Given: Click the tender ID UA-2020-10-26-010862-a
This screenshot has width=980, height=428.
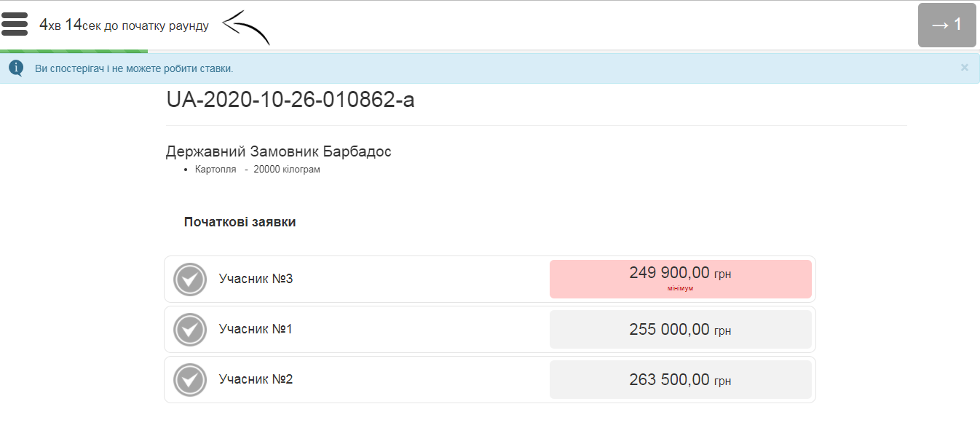Looking at the screenshot, I should tap(291, 100).
